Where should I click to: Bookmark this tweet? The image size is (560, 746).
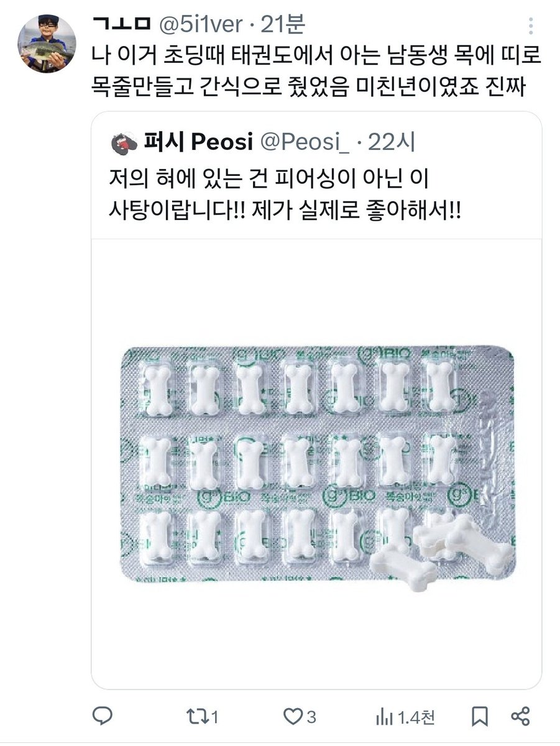479,717
